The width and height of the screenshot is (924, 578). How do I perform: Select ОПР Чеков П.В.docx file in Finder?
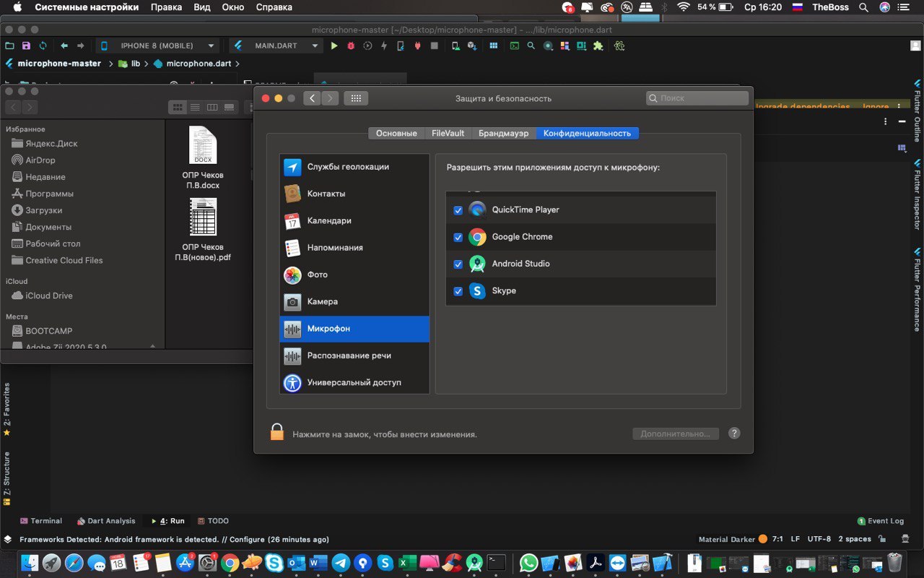[203, 158]
